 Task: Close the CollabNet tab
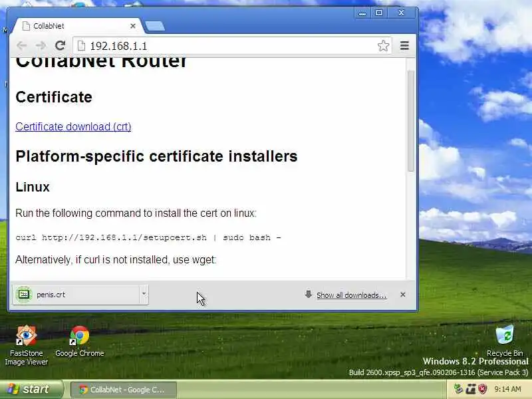click(133, 26)
